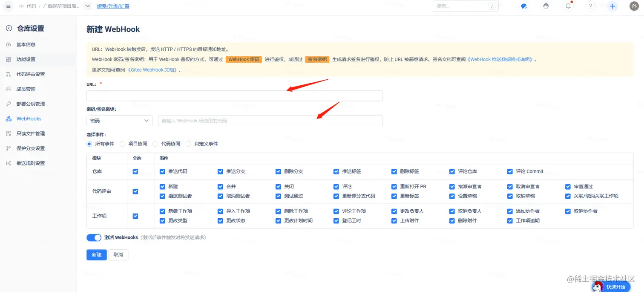
Task: Uncheck the 导入工作项 checkbox
Action: (x=220, y=211)
